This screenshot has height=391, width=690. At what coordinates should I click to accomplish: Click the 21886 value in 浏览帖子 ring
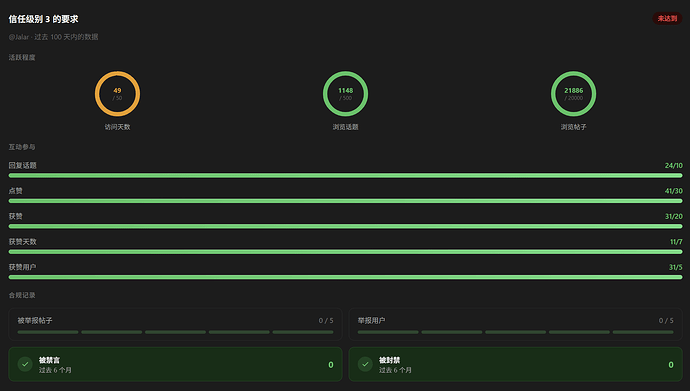pyautogui.click(x=573, y=90)
